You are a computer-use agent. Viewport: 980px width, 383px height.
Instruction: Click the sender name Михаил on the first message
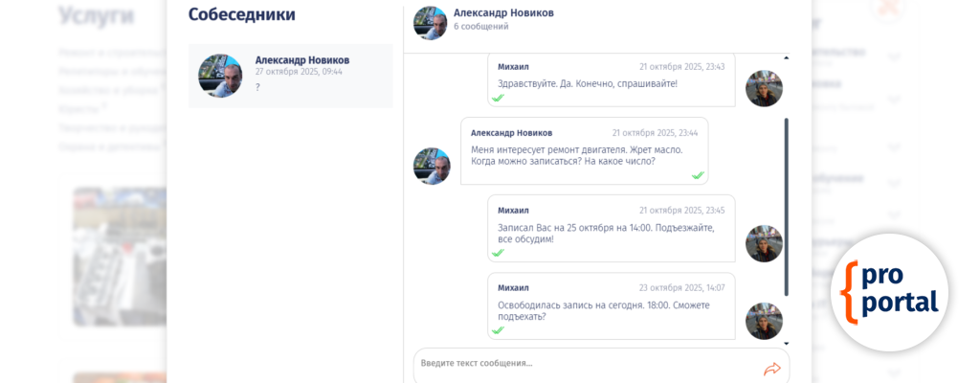(513, 66)
